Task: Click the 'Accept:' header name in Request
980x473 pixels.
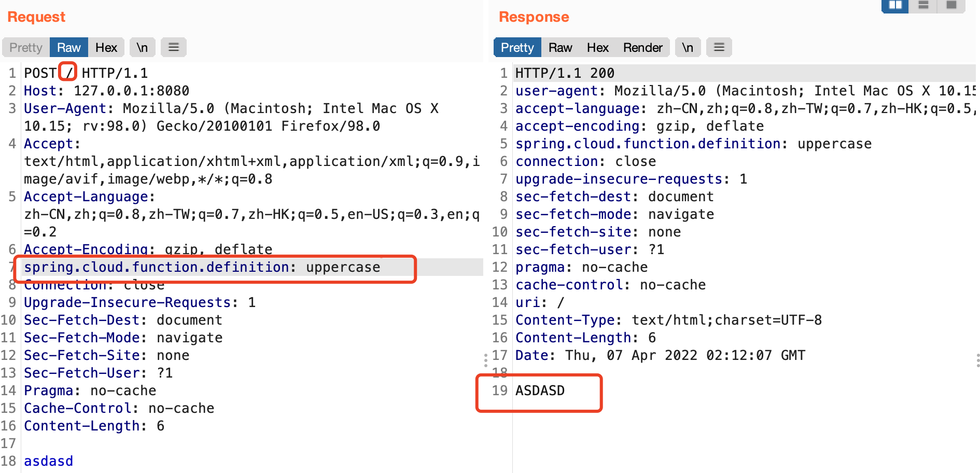Action: click(52, 144)
